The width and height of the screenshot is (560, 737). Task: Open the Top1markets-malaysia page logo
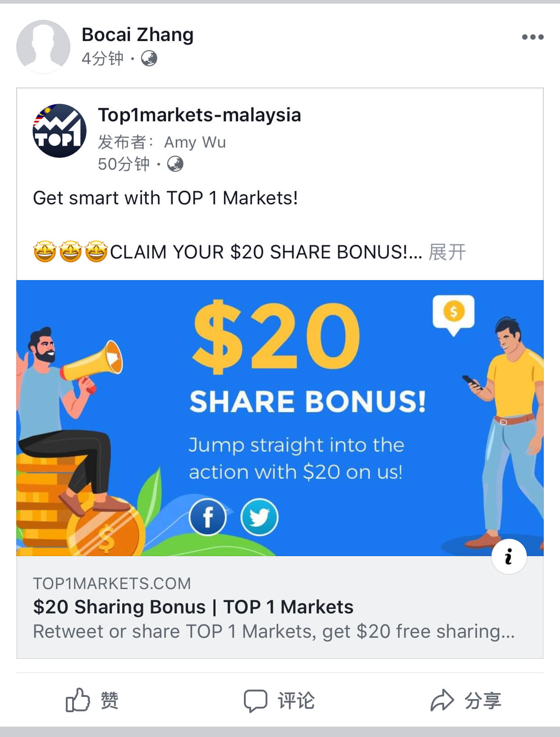[x=60, y=131]
